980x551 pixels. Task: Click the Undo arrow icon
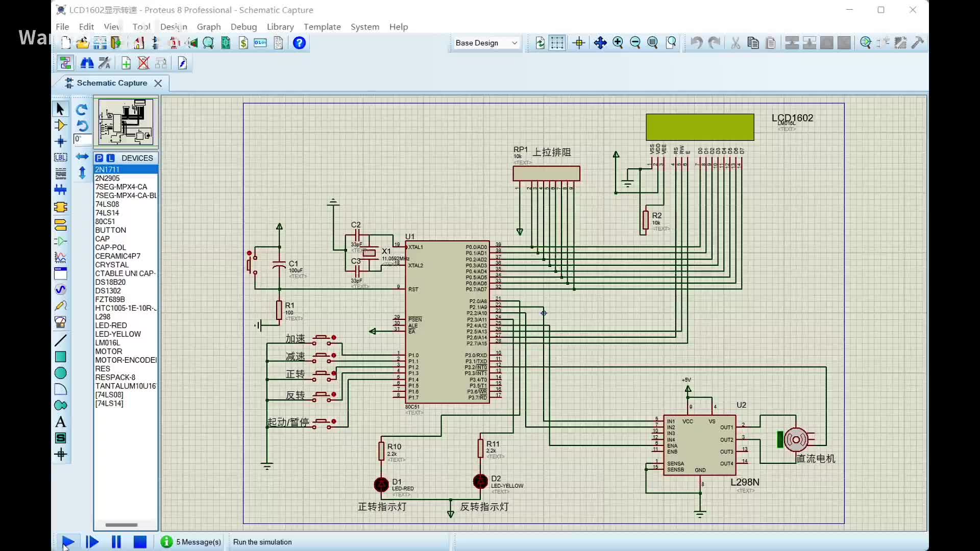click(696, 43)
